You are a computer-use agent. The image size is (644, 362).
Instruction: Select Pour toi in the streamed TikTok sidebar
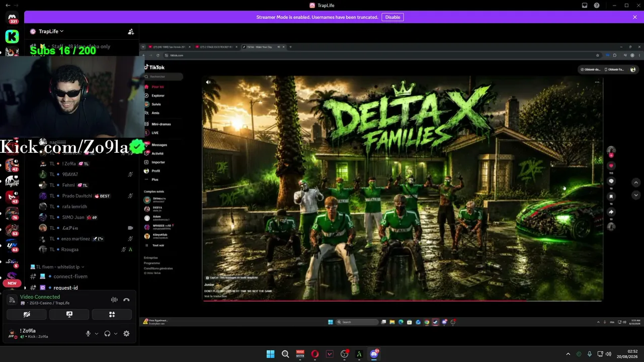pos(154,87)
